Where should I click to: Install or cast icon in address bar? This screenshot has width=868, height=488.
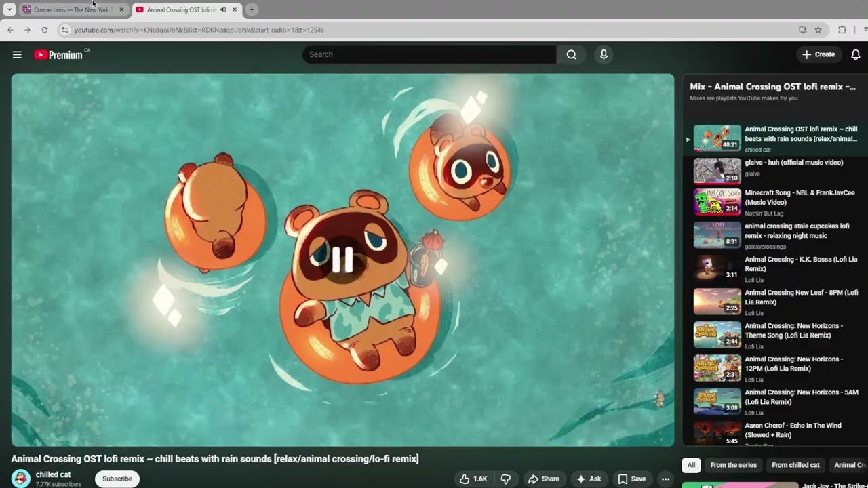coord(803,30)
